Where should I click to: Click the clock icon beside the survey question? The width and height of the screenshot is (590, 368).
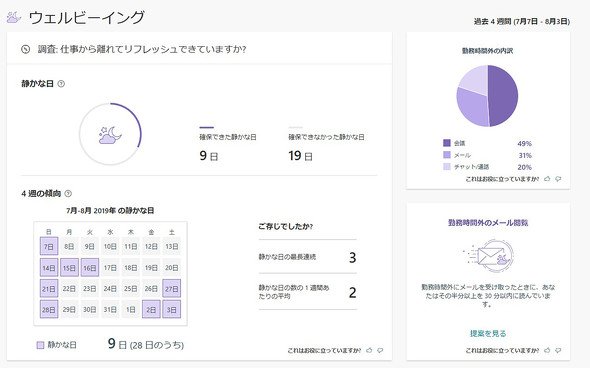[x=26, y=49]
